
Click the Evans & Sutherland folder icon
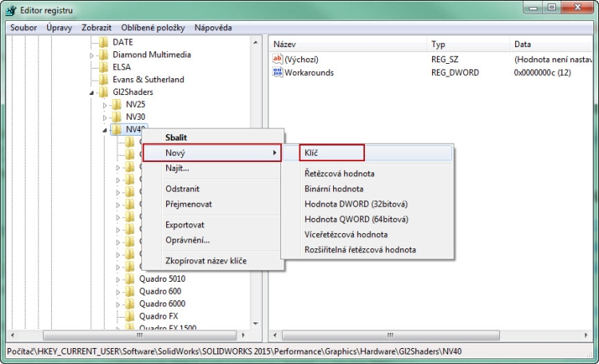point(104,80)
